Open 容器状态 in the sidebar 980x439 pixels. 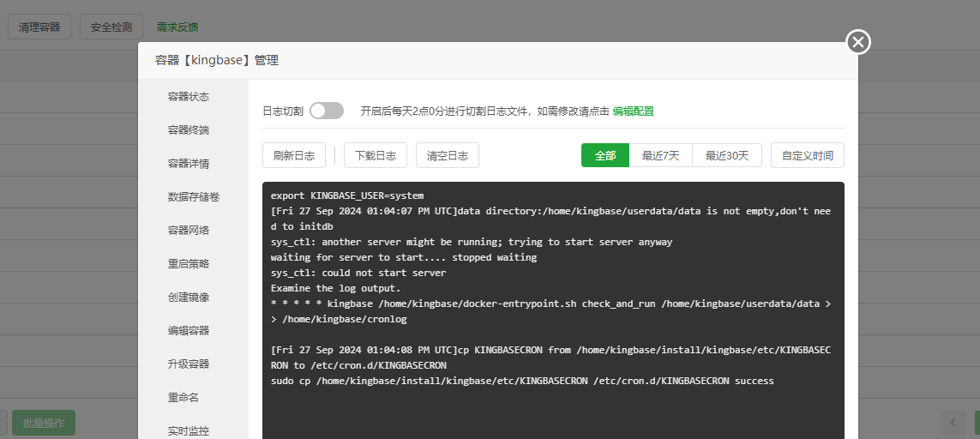click(x=189, y=97)
